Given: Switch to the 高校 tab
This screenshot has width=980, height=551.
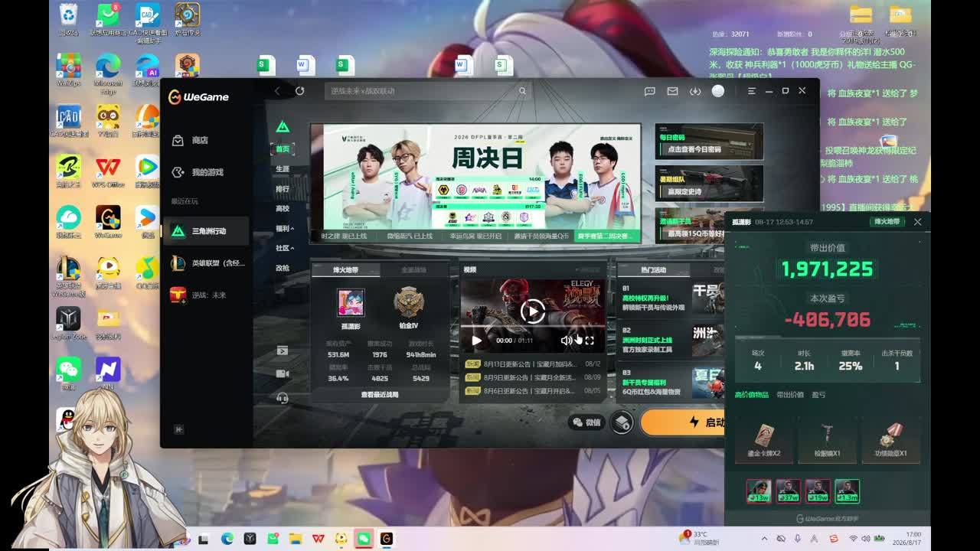Looking at the screenshot, I should [283, 209].
